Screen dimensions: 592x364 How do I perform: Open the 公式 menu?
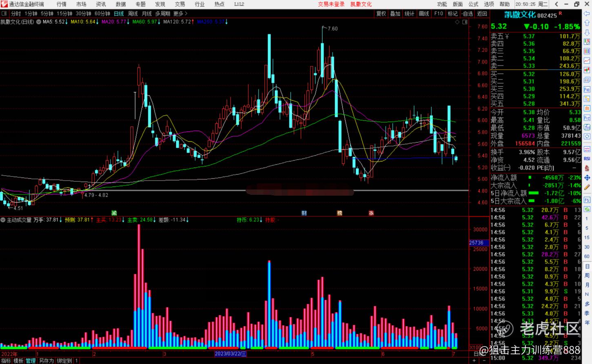[473, 4]
